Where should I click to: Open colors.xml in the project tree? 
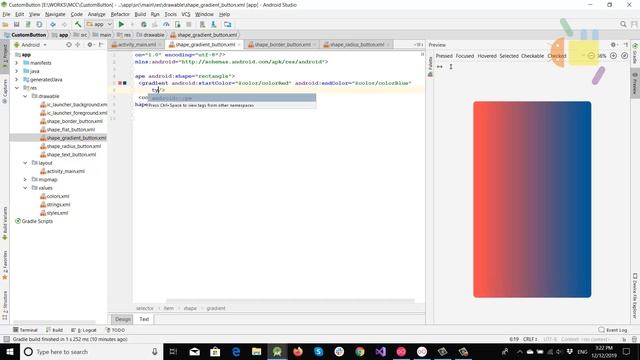[55, 196]
